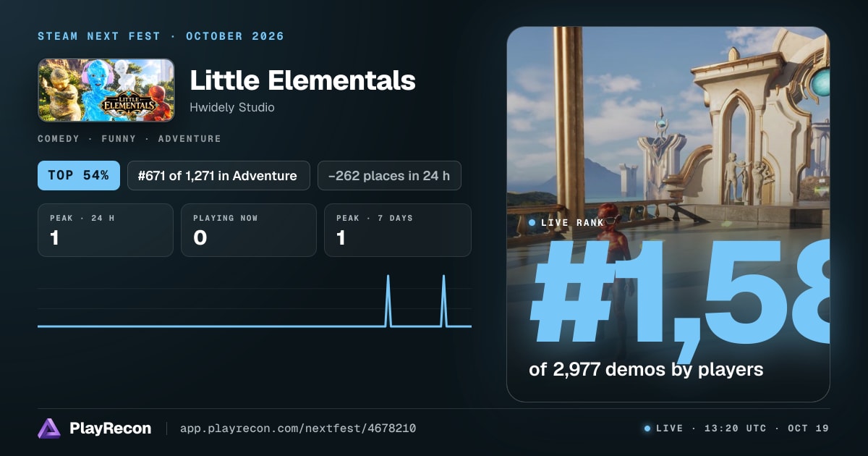Click the OCT 19 date in the footer
The image size is (868, 456).
(809, 428)
